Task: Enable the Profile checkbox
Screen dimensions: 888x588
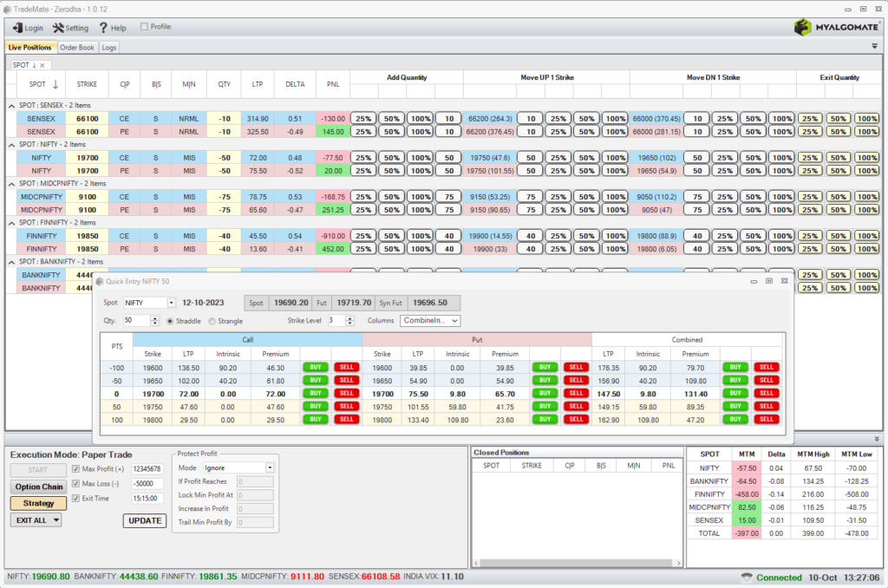Action: (144, 27)
